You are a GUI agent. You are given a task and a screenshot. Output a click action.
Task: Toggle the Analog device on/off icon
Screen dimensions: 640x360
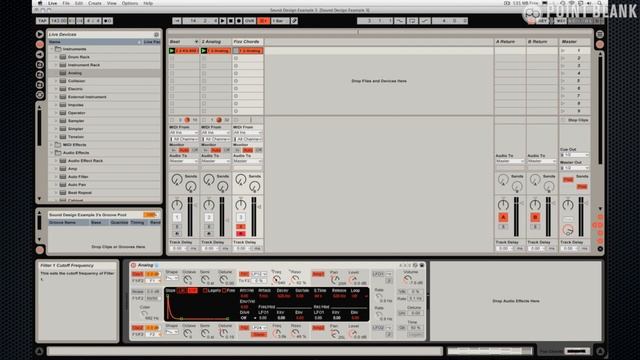(x=133, y=265)
